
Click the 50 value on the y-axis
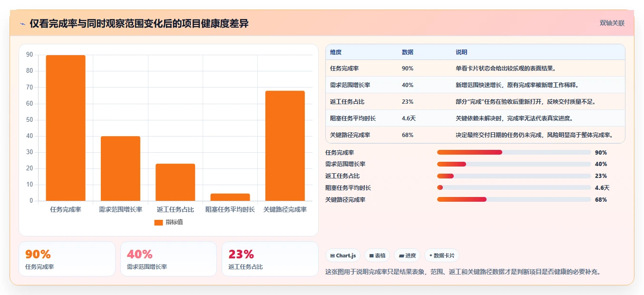point(29,120)
